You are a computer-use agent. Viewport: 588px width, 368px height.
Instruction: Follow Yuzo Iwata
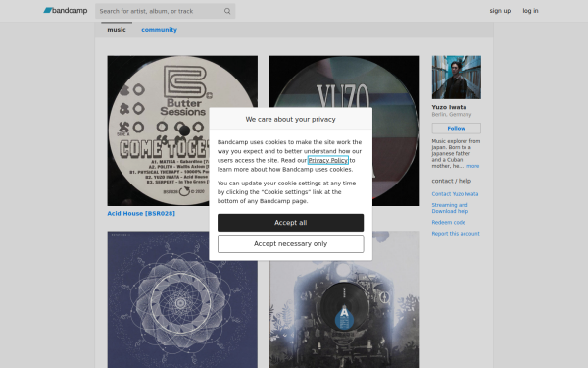[457, 128]
